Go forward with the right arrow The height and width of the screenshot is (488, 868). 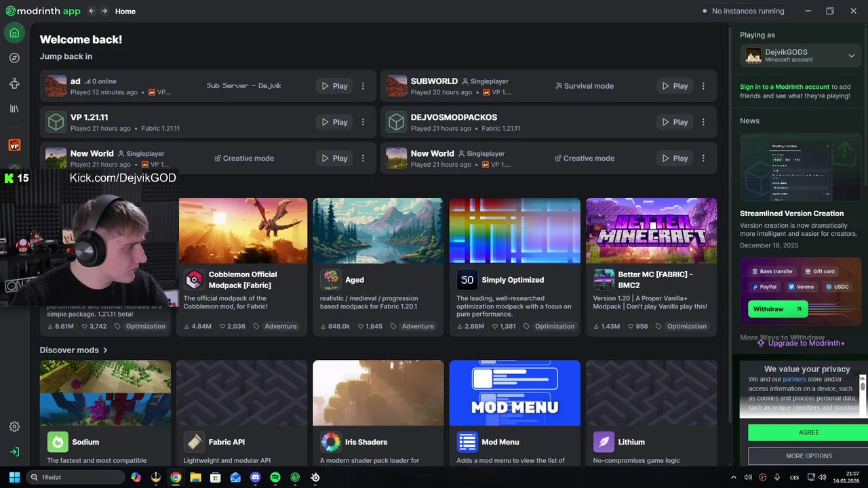104,11
